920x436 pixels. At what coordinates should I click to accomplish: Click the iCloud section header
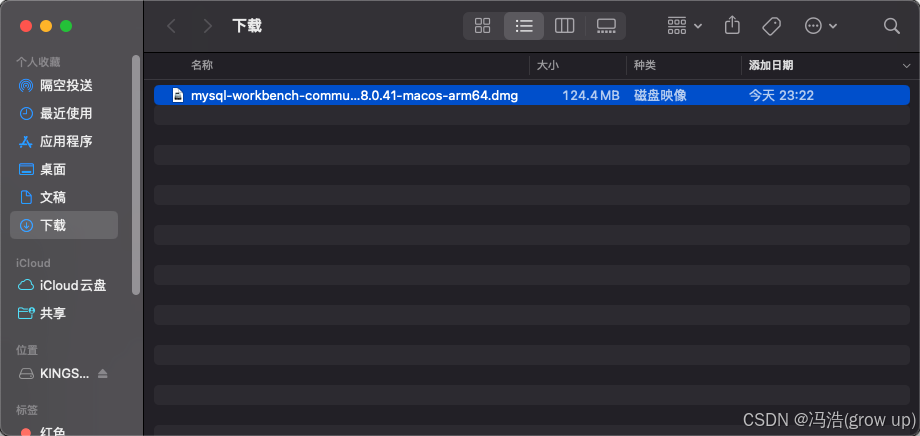(x=33, y=263)
